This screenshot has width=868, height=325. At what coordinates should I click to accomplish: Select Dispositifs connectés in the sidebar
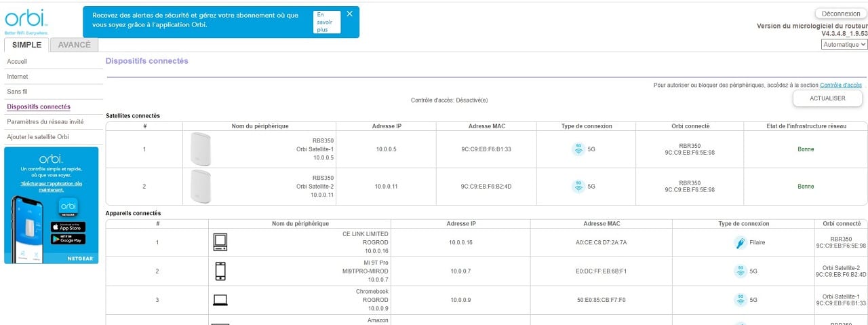(x=39, y=107)
